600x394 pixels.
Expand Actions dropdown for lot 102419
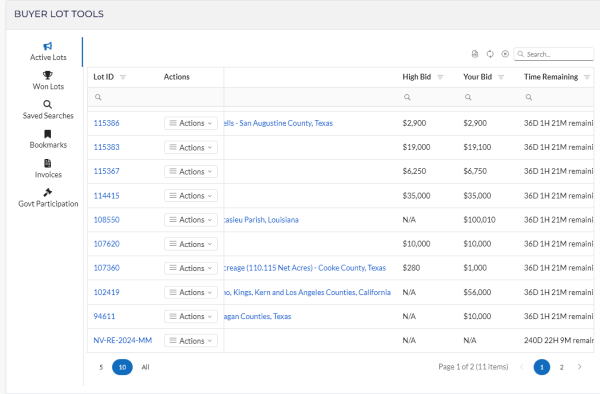[x=191, y=292]
